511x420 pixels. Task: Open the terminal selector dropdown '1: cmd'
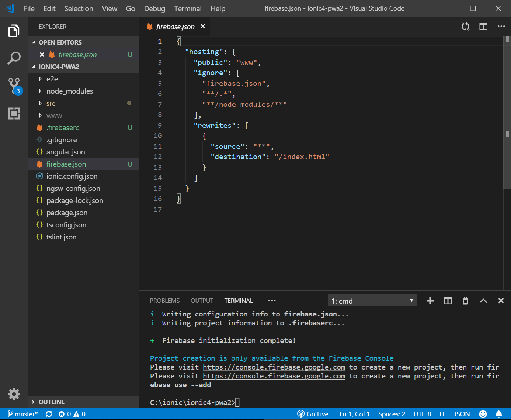pos(372,301)
